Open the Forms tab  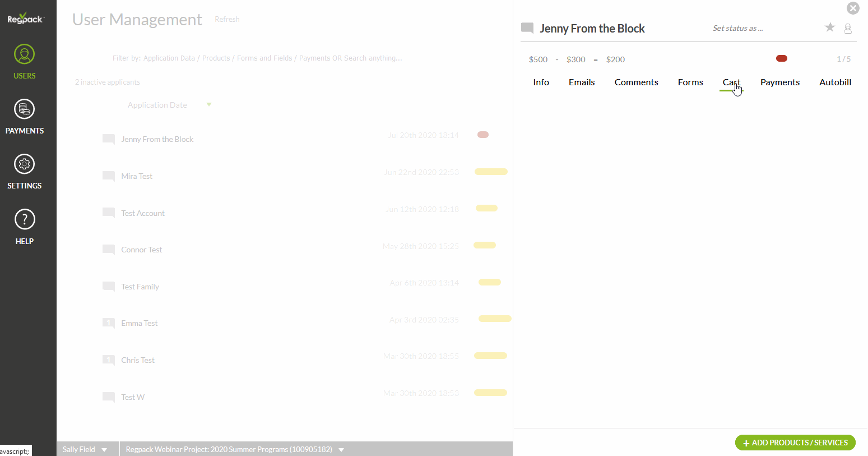coord(690,82)
